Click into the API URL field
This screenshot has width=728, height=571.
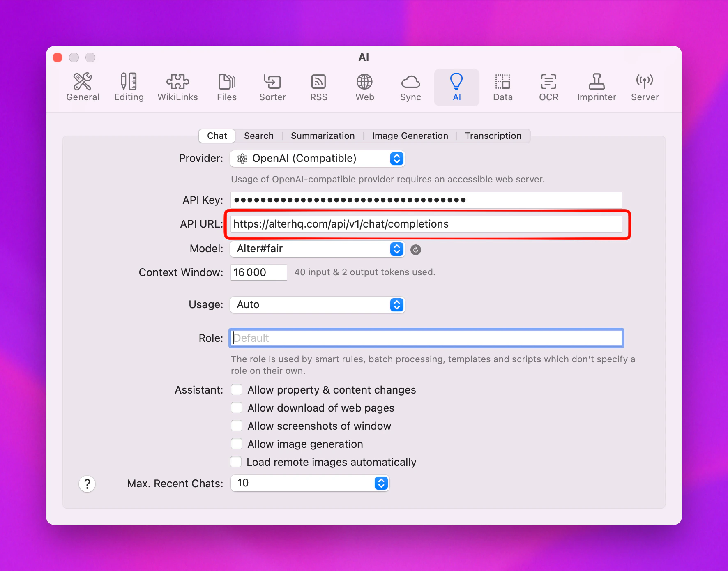426,224
